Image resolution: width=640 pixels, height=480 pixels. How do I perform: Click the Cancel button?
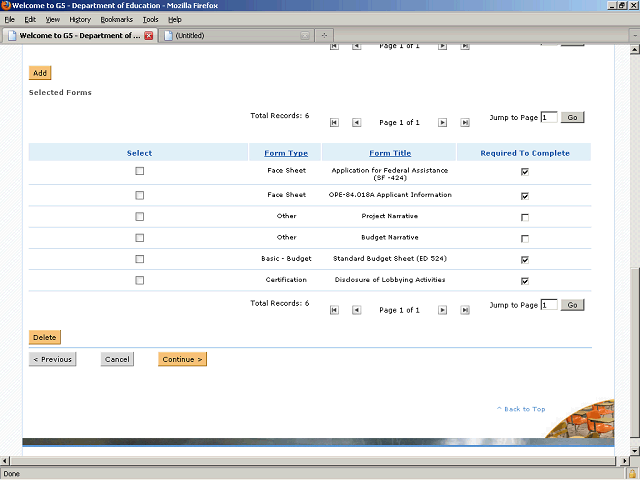(117, 359)
